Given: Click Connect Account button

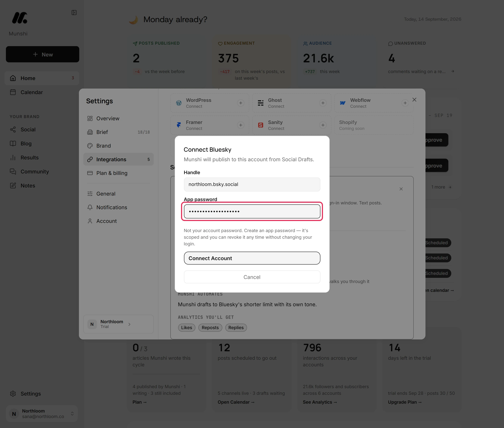Looking at the screenshot, I should (x=252, y=258).
